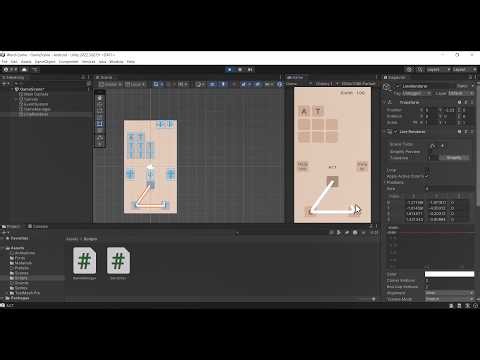
Task: Expand the Canvas object in Hierarchy
Action: (16, 99)
